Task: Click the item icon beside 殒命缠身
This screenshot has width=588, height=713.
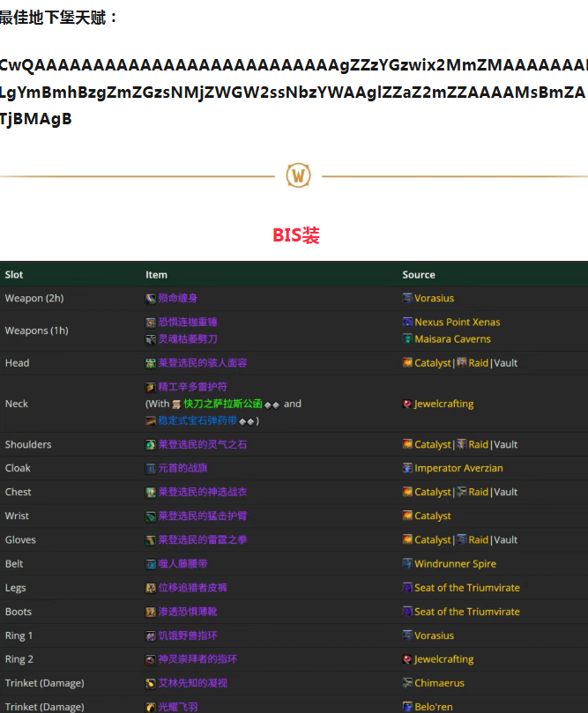Action: pos(151,299)
